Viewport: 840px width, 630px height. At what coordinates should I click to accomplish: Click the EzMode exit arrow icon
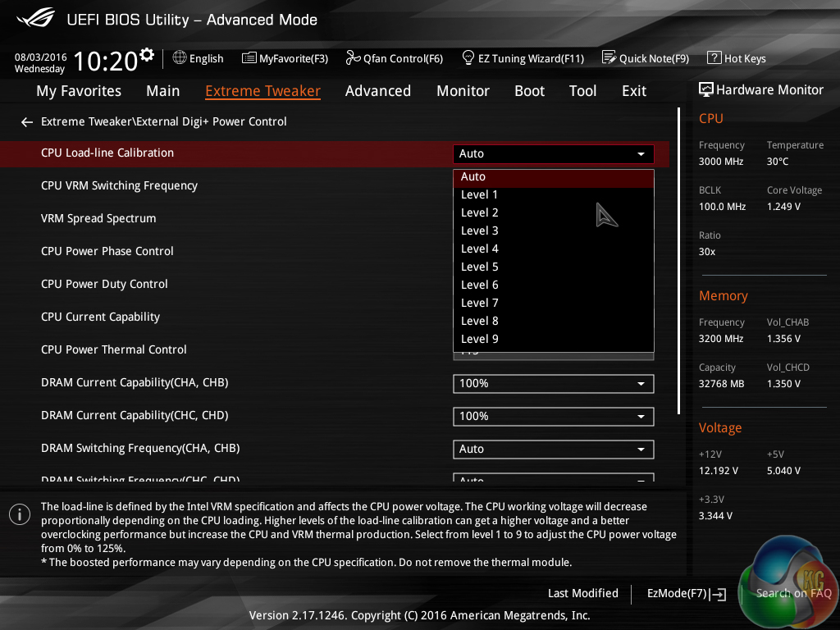point(719,594)
